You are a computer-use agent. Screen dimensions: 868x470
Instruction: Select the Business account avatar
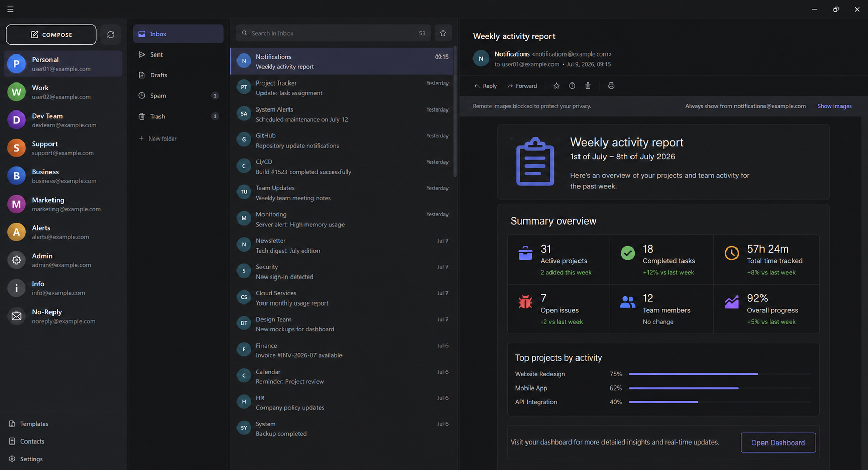click(16, 176)
